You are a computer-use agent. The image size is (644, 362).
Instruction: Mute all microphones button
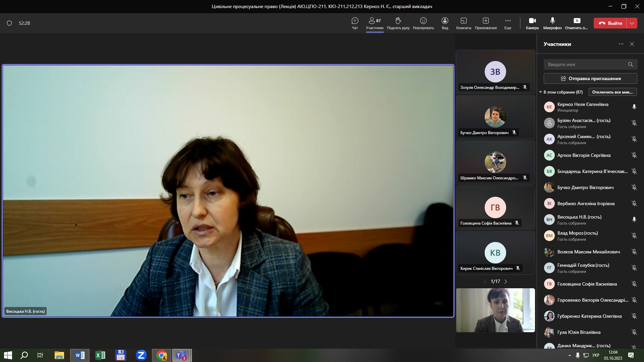tap(612, 92)
